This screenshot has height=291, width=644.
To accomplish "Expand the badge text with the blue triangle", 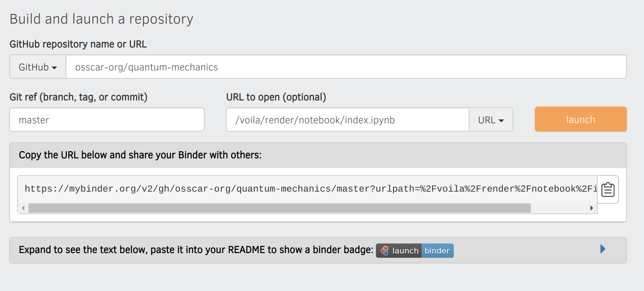I will click(x=603, y=249).
